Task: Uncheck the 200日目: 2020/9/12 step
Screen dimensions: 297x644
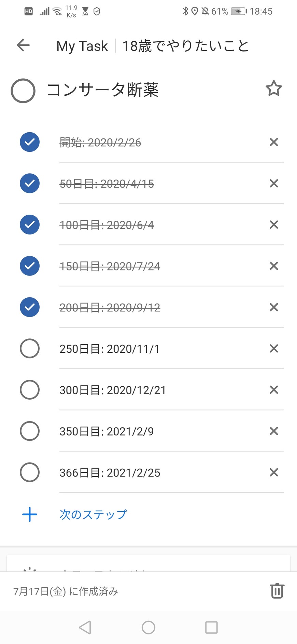Action: tap(30, 307)
